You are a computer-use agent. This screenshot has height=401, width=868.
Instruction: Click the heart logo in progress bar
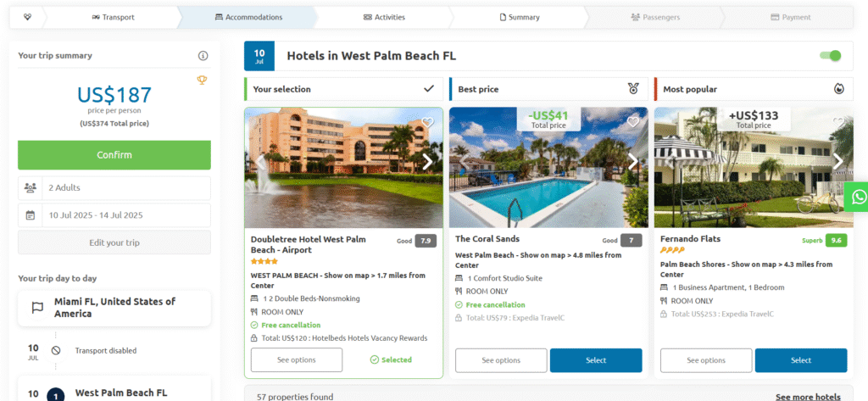[x=28, y=17]
